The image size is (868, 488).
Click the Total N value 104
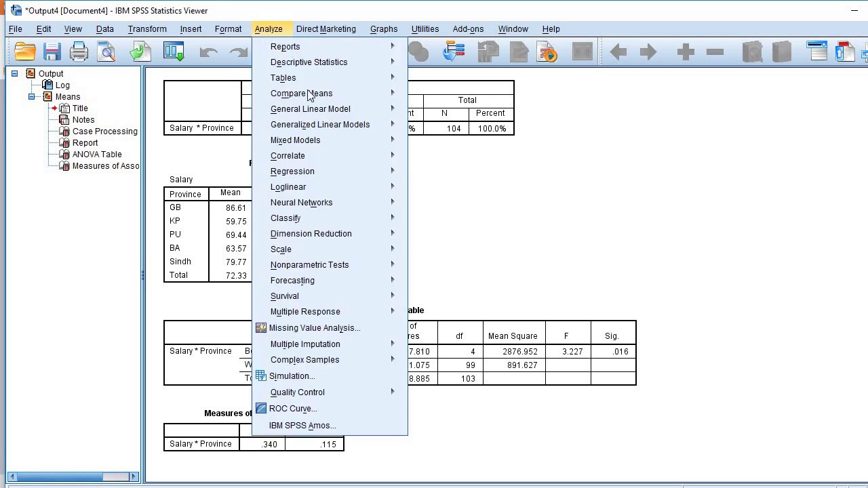454,128
